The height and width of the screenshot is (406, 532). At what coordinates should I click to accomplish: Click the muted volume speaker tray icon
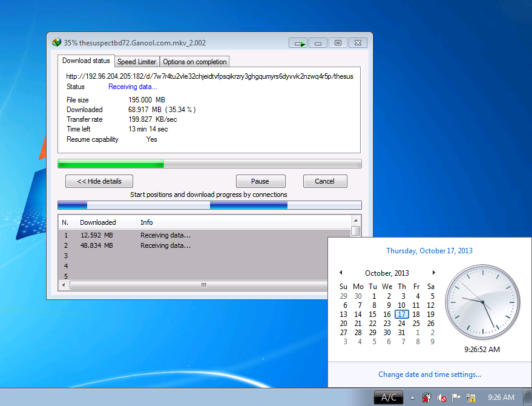point(442,398)
